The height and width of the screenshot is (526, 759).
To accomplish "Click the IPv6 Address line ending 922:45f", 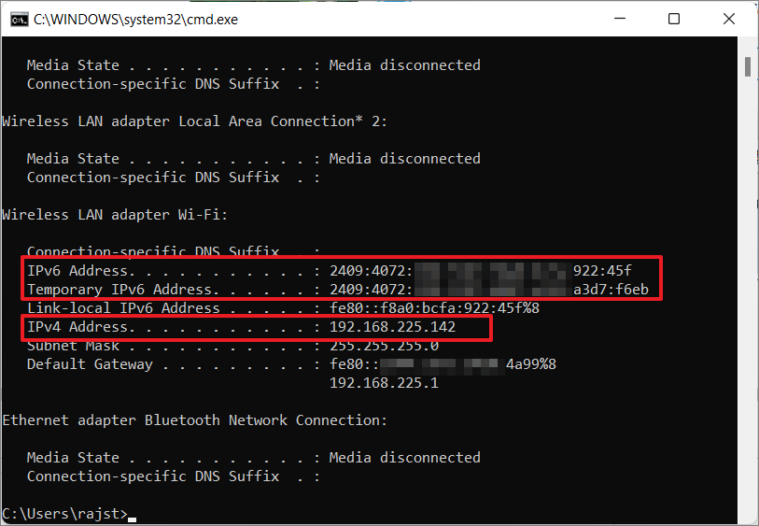I will (x=329, y=271).
